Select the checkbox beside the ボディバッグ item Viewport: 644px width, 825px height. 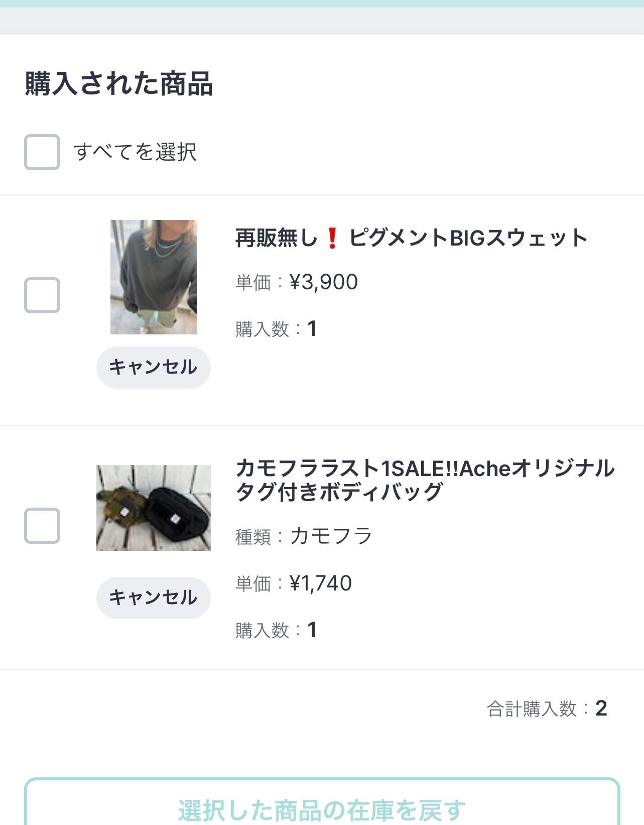(x=42, y=526)
